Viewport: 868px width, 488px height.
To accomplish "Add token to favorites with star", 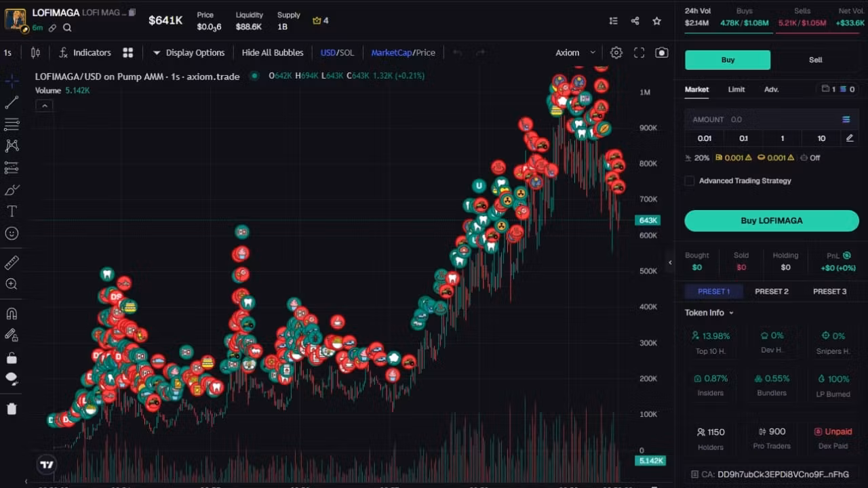I will (x=656, y=21).
